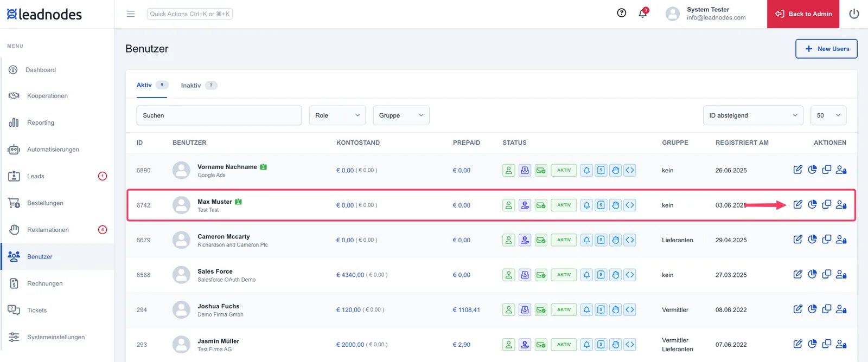Click the power logout icon
Viewport: 868px width, 362px height.
pyautogui.click(x=854, y=14)
